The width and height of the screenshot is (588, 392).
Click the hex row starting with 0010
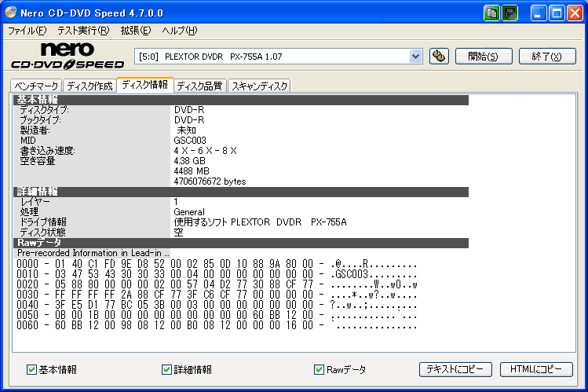click(217, 274)
